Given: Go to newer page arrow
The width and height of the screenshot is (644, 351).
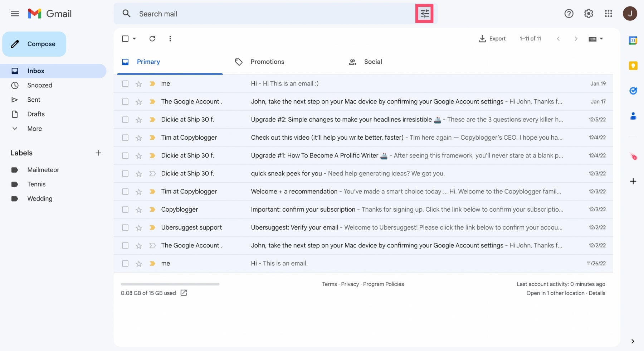Looking at the screenshot, I should pos(558,39).
